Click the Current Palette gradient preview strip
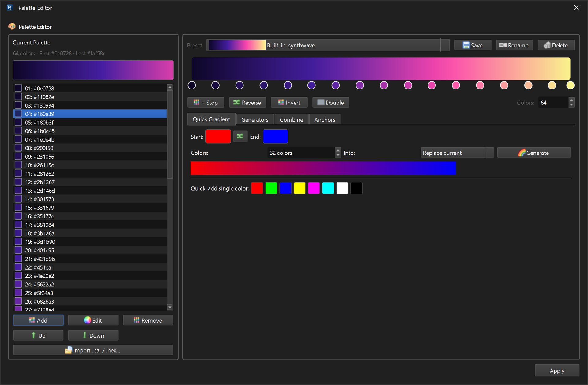This screenshot has height=385, width=588. click(x=93, y=70)
